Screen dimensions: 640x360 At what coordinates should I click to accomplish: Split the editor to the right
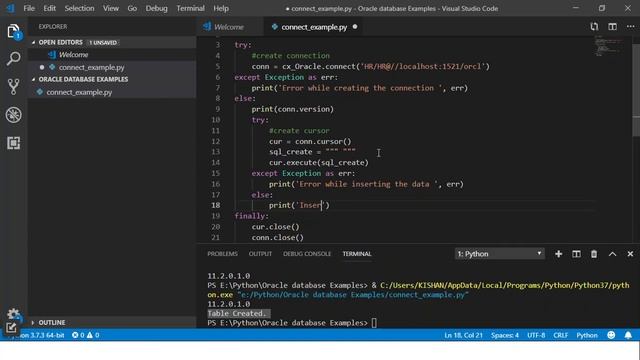[612, 27]
